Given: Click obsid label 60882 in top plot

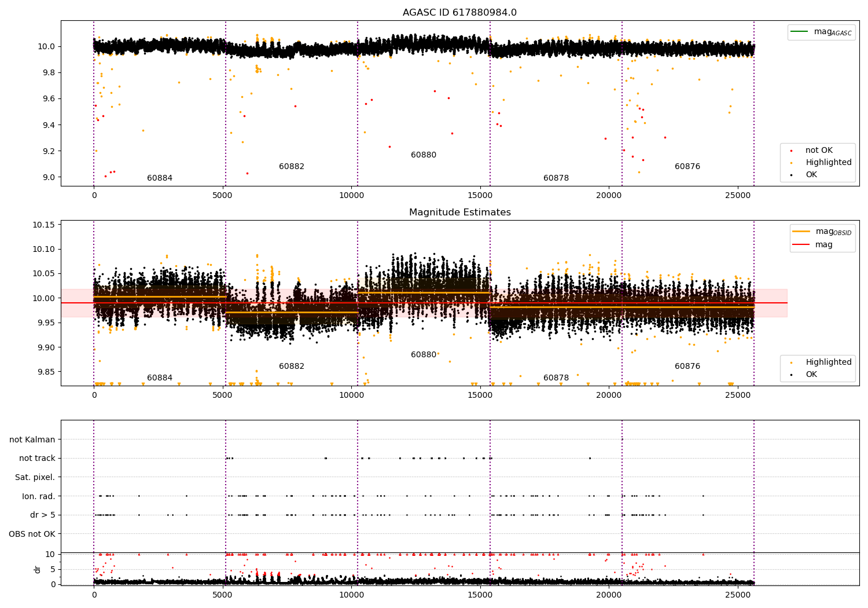Looking at the screenshot, I should [292, 167].
